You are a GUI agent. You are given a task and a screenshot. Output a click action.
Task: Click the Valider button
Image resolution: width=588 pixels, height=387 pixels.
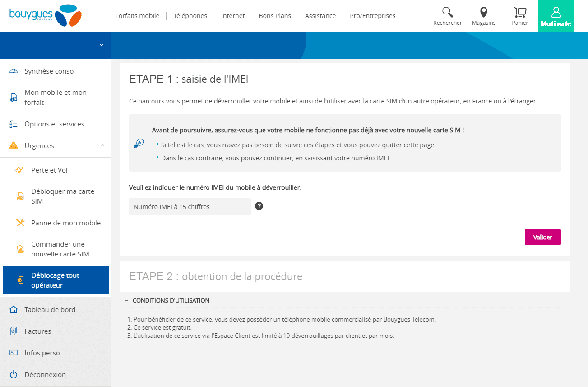[543, 237]
